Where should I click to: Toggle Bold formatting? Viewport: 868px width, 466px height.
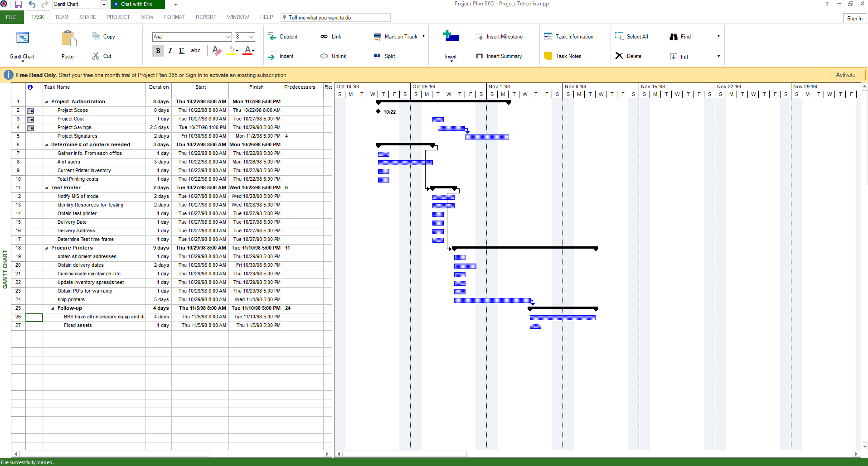click(158, 51)
